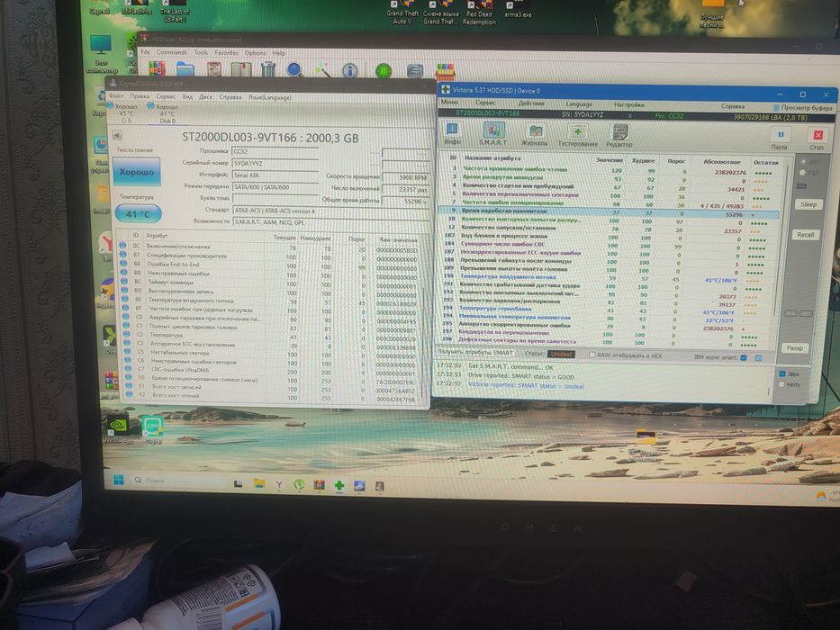Open the Commands menu in HDDScan
Screen dimensions: 840x630
(172, 52)
